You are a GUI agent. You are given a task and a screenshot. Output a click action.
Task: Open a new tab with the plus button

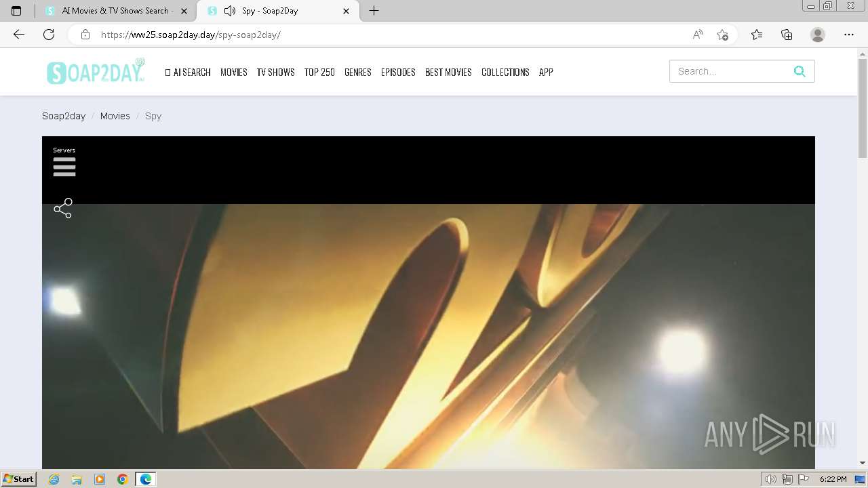click(x=374, y=11)
